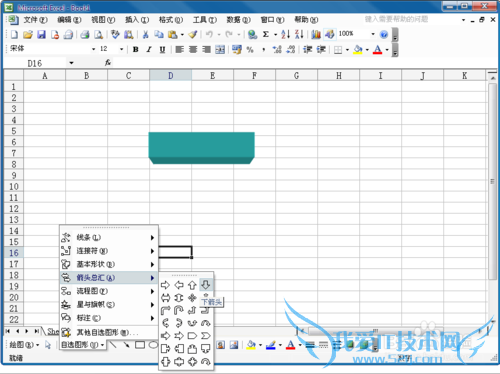Click the Paste clipboard icon
The height and width of the screenshot is (374, 500).
(172, 34)
